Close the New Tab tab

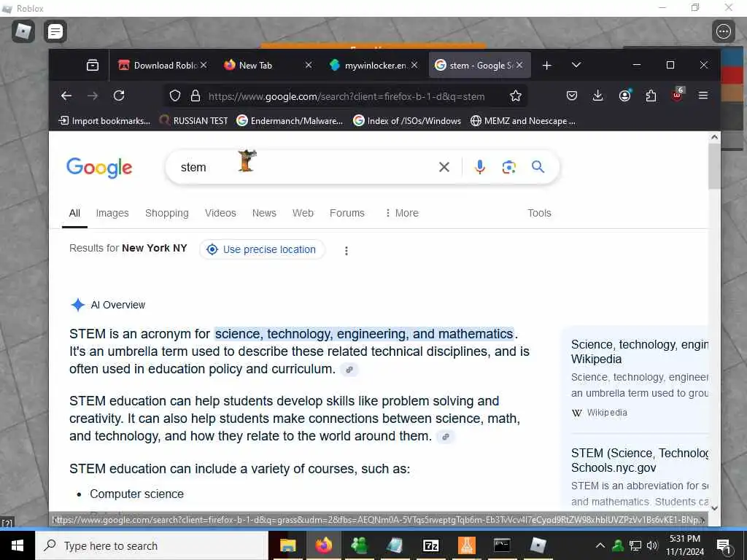[309, 65]
